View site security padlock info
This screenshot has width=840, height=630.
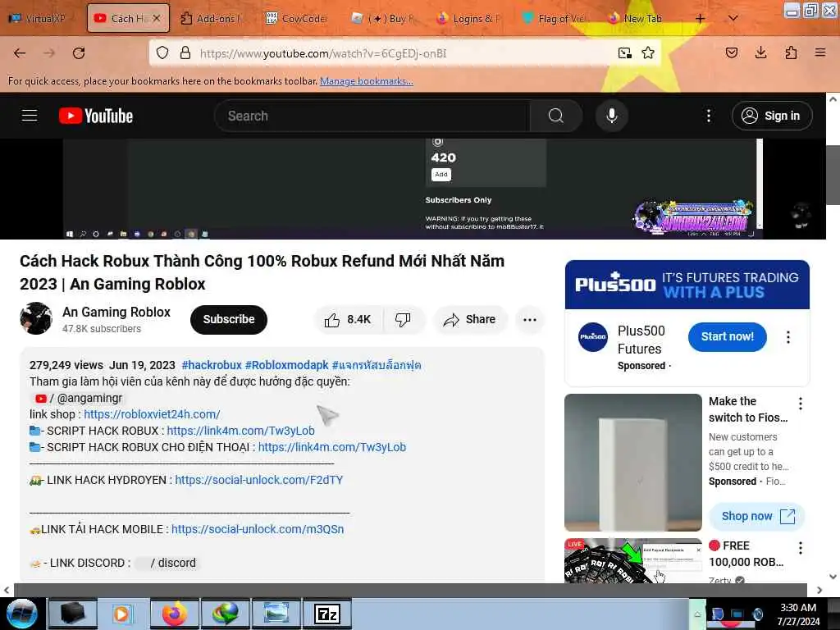click(x=185, y=53)
